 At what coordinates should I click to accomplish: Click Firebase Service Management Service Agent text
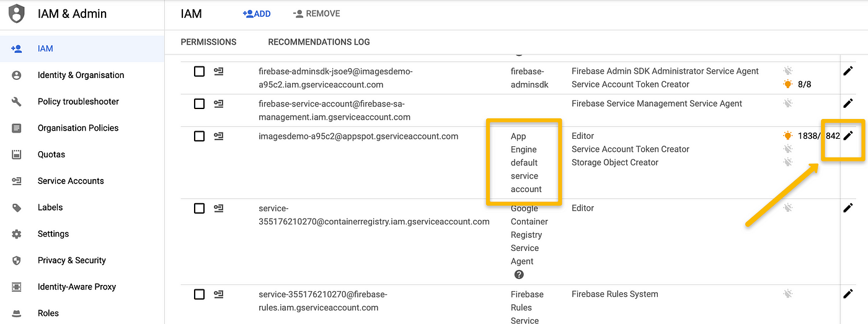[657, 103]
